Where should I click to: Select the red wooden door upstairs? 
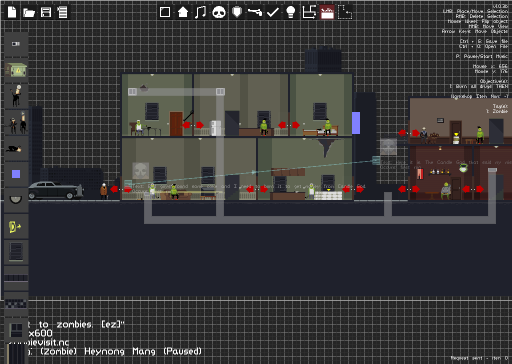[x=176, y=124]
